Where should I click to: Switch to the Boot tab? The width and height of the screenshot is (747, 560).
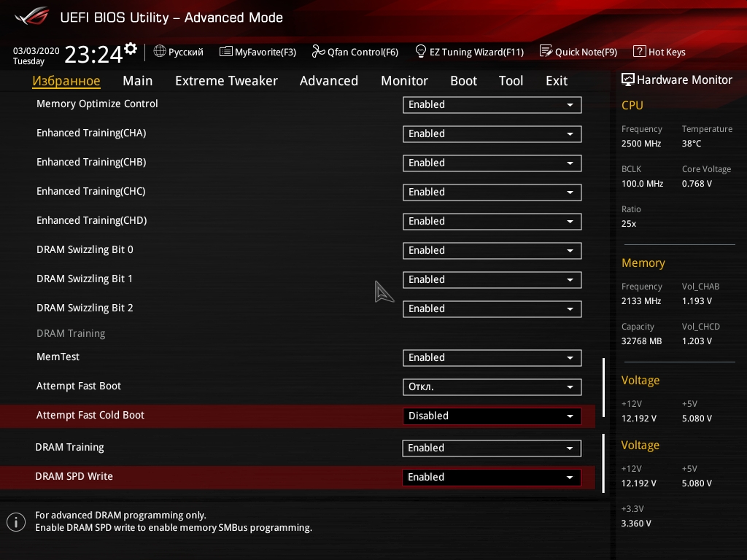(x=463, y=81)
